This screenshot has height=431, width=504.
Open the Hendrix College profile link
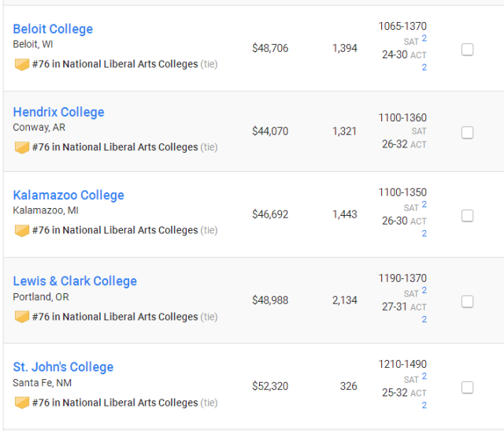pyautogui.click(x=59, y=112)
